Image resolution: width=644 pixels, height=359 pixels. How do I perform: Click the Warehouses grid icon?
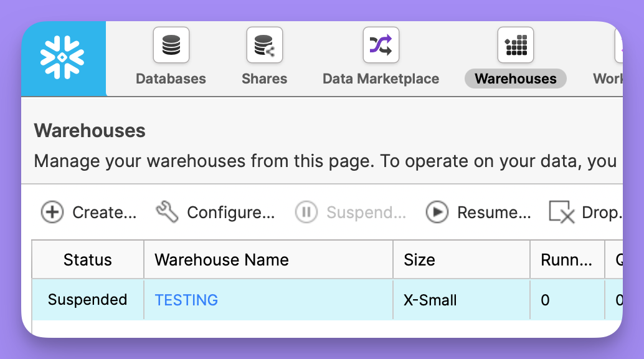[x=516, y=45]
